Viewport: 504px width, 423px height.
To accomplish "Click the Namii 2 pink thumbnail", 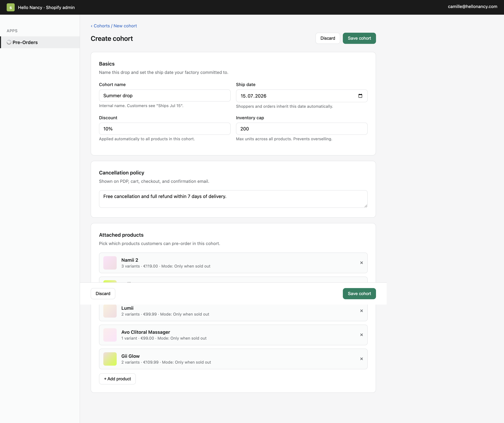I will coord(110,263).
